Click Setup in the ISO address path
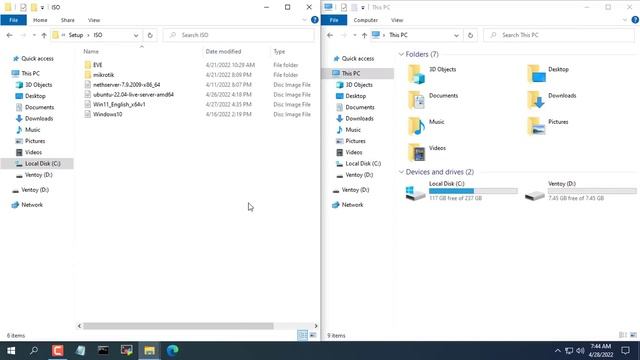 pyautogui.click(x=76, y=35)
